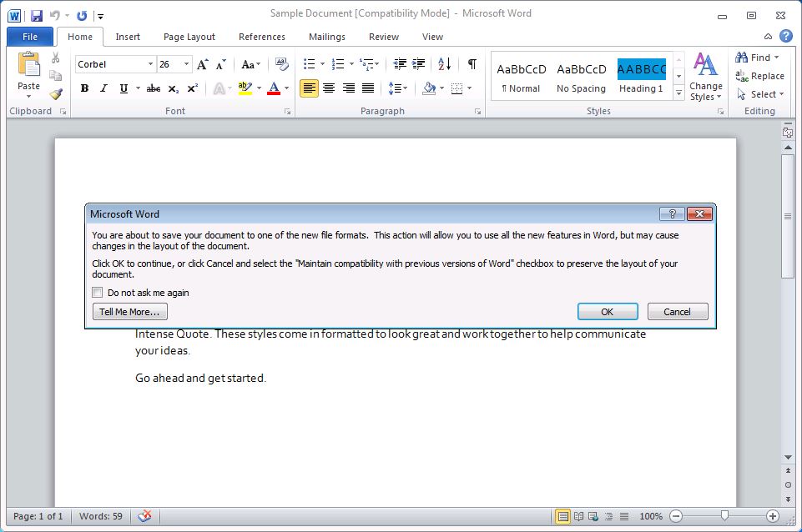
Task: Open the Change Case Aa dropdown
Action: pos(250,64)
